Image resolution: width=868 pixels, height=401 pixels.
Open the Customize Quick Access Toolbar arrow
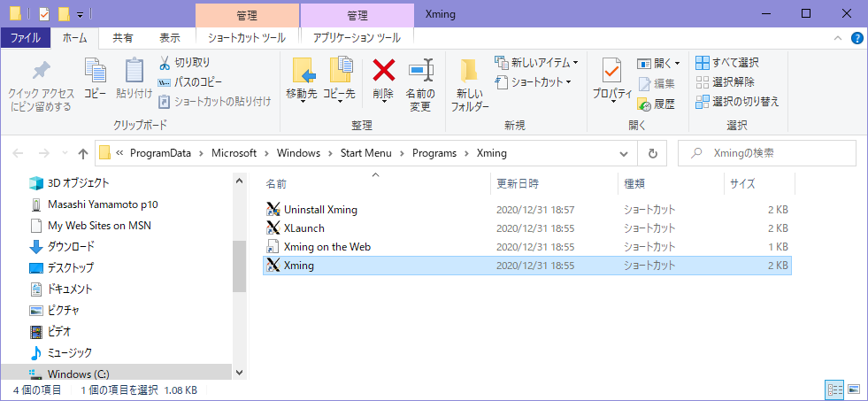pyautogui.click(x=81, y=14)
